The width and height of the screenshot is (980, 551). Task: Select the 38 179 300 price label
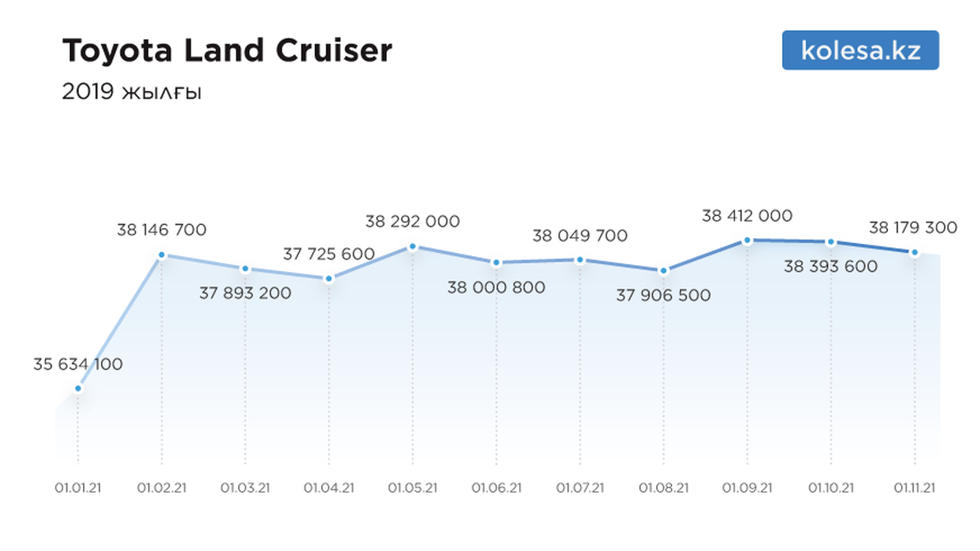click(x=913, y=227)
